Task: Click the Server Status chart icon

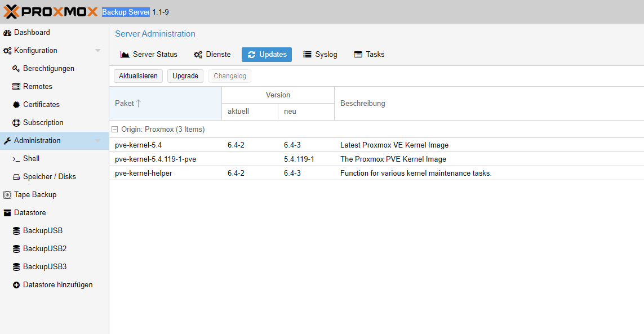Action: tap(125, 55)
